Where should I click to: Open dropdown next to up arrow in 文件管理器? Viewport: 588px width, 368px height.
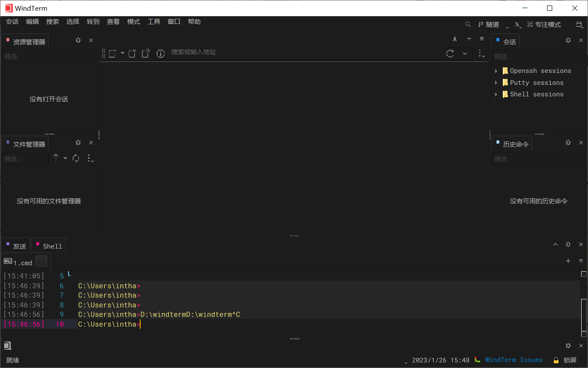click(x=65, y=158)
